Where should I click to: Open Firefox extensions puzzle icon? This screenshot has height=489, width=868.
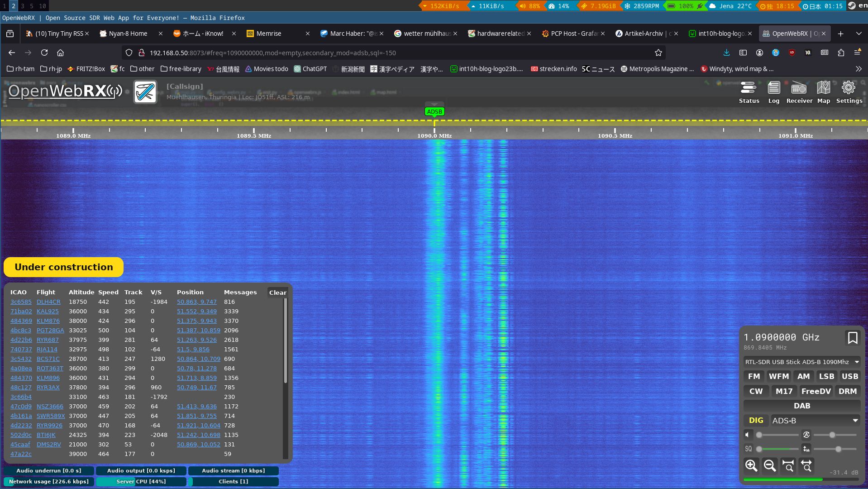841,53
